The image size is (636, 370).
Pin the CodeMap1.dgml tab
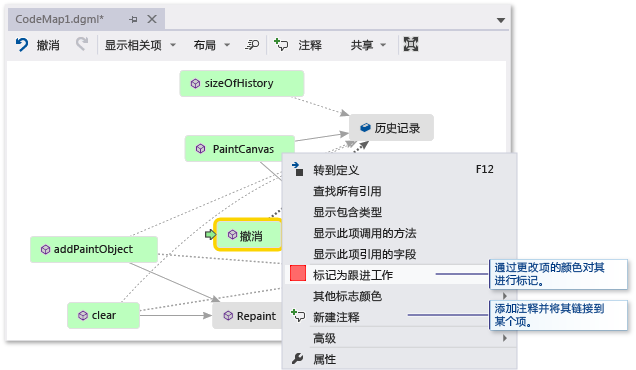[133, 19]
